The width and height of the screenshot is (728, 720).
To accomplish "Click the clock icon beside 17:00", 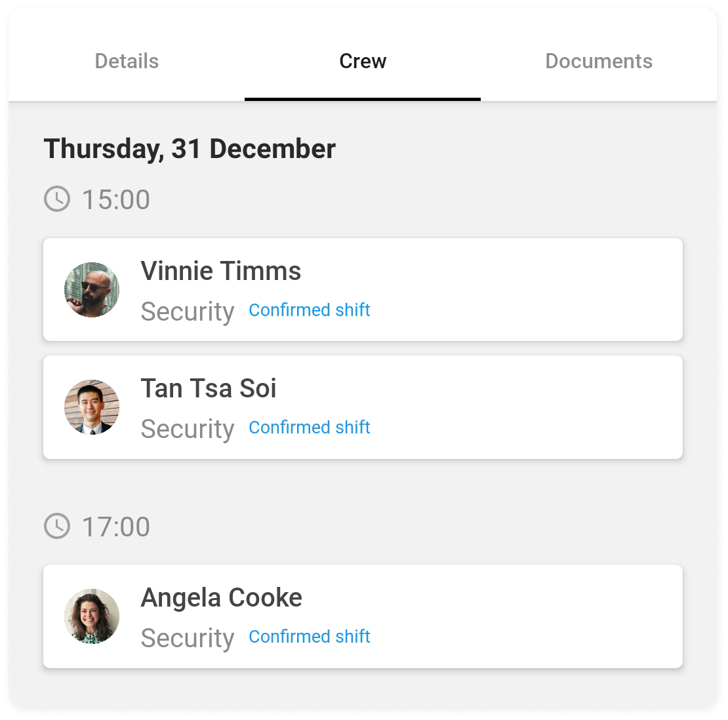I will point(57,526).
